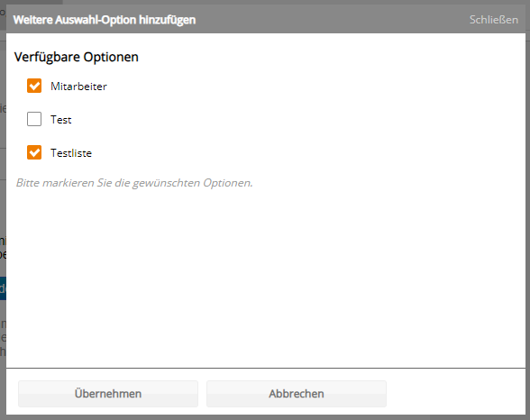530x420 pixels.
Task: Uncheck the Mitarbeiter checkbox
Action: pyautogui.click(x=34, y=86)
